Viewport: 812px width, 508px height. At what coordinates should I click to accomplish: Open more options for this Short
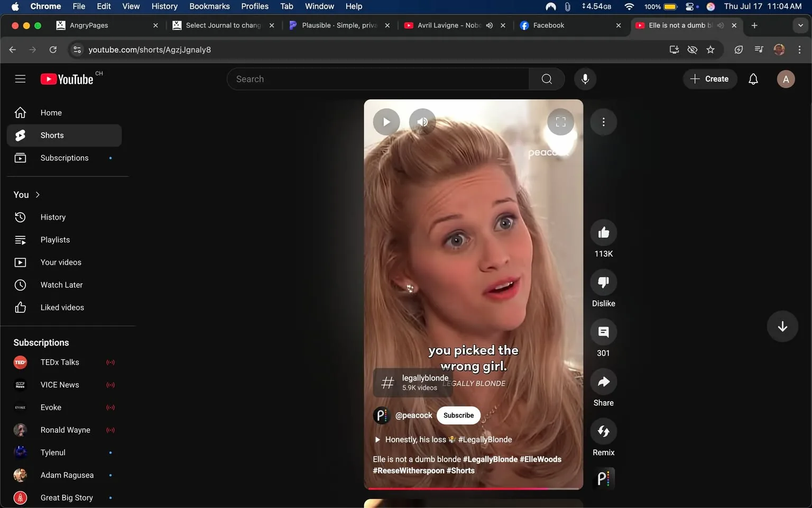(x=603, y=122)
